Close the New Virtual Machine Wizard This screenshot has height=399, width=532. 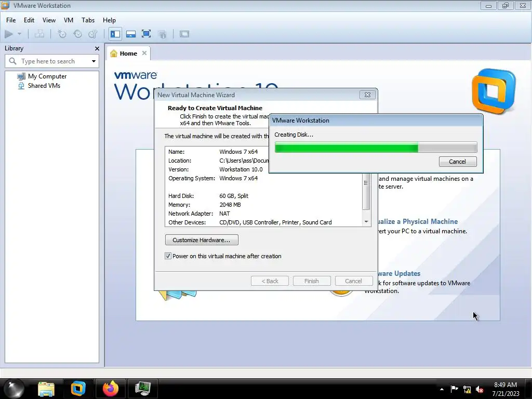[x=367, y=95]
